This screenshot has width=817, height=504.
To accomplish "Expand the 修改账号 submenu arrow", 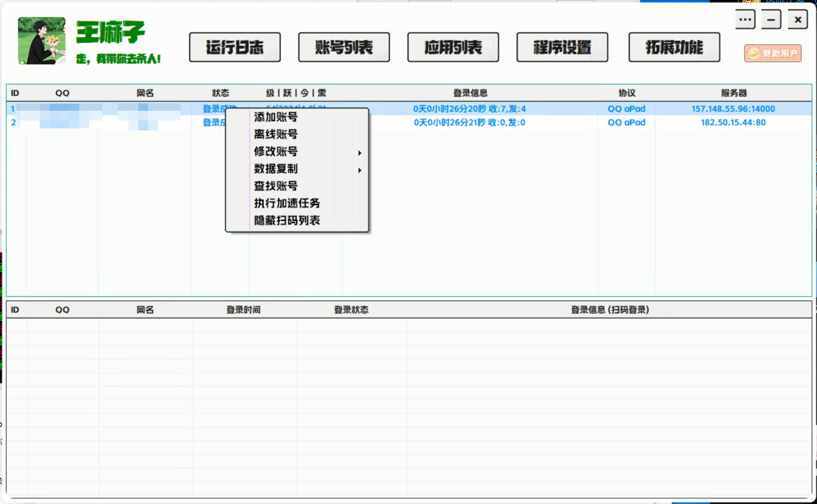I will click(x=359, y=153).
